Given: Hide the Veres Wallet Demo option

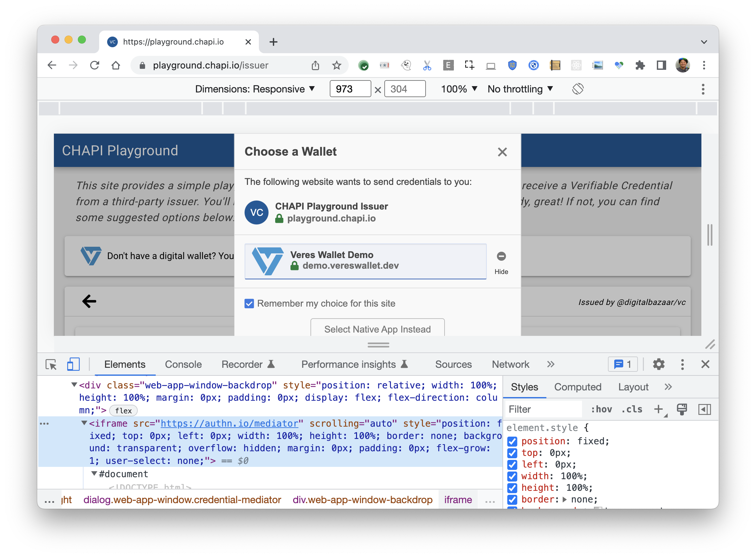Looking at the screenshot, I should point(501,263).
